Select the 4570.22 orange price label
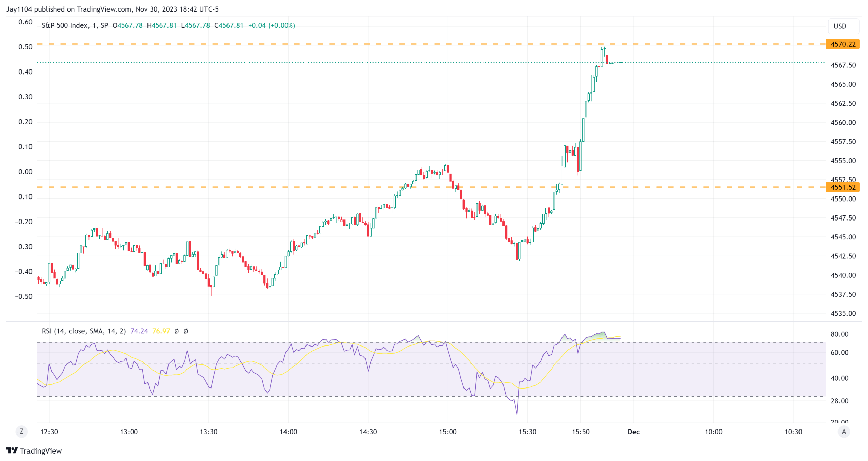This screenshot has height=461, width=868. [x=843, y=44]
